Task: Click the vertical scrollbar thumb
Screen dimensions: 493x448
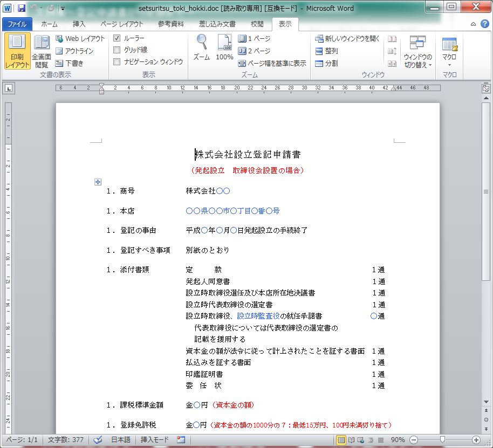Action: coord(486,191)
